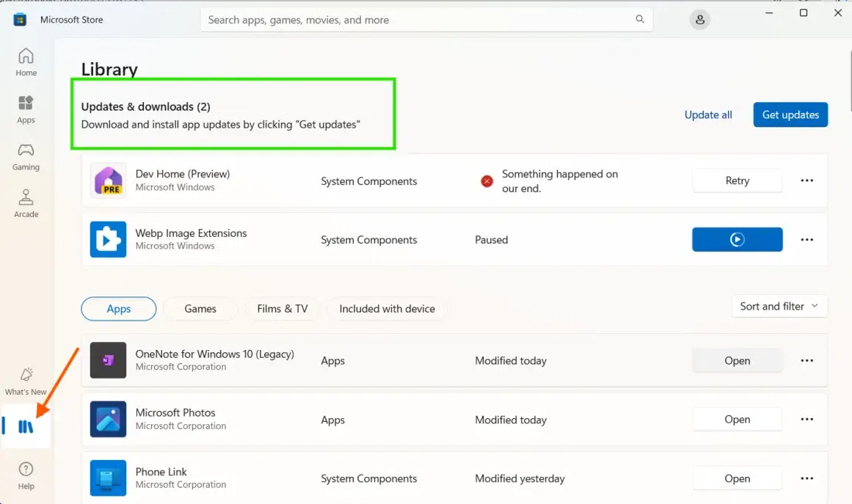Click the search magnifier icon
Image resolution: width=852 pixels, height=504 pixels.
coord(640,19)
